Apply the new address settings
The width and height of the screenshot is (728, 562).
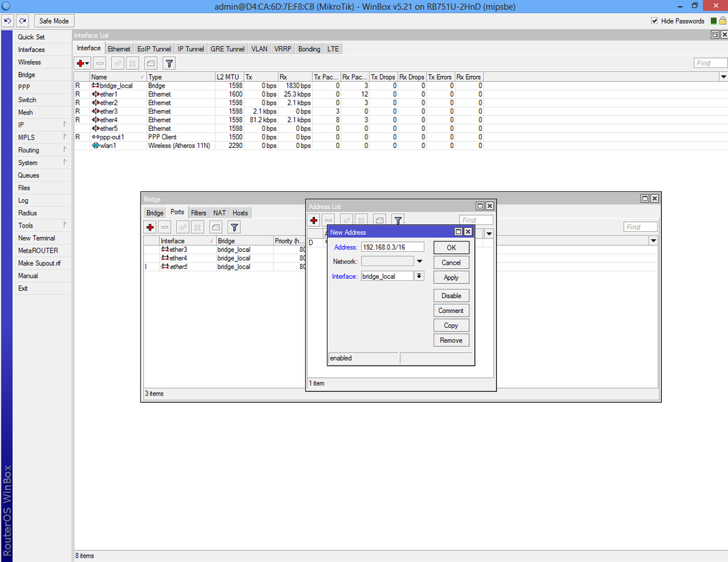[451, 276]
